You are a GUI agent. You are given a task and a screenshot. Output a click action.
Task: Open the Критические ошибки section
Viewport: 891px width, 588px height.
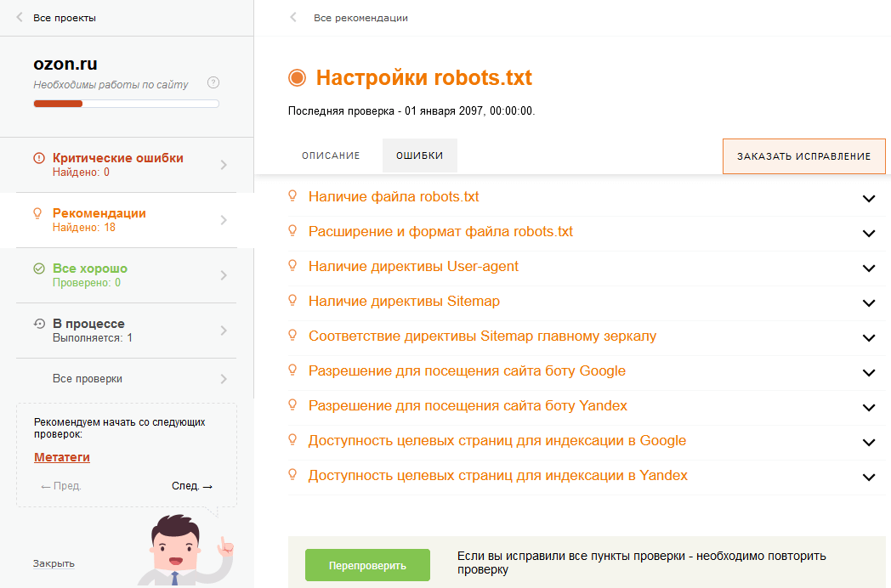pos(126,165)
